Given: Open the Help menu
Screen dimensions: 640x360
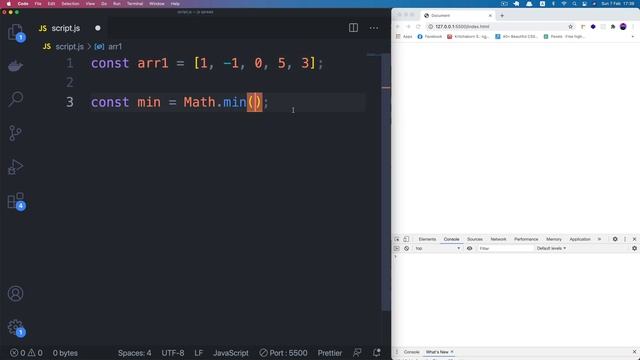Looking at the screenshot, I should click(175, 4).
